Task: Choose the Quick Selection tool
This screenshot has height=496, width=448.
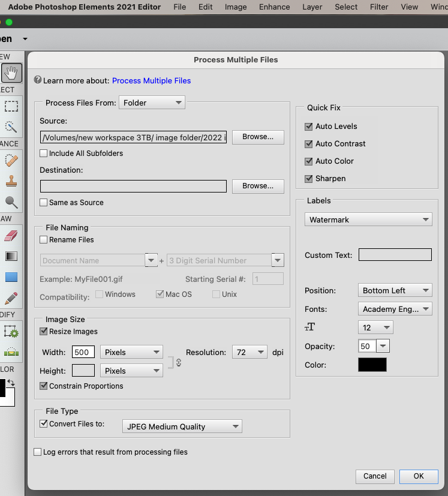Action: (x=11, y=127)
